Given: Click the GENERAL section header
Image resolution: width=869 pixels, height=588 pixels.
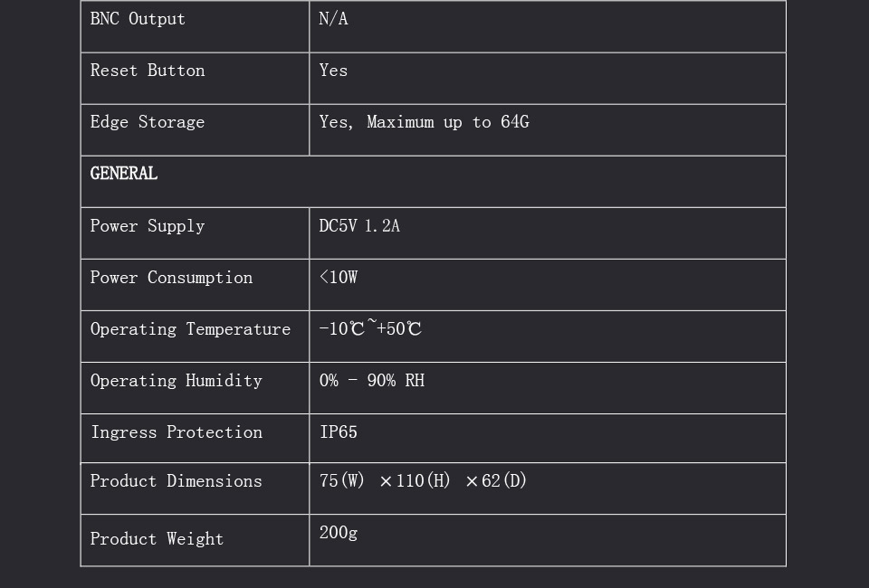Looking at the screenshot, I should [124, 174].
